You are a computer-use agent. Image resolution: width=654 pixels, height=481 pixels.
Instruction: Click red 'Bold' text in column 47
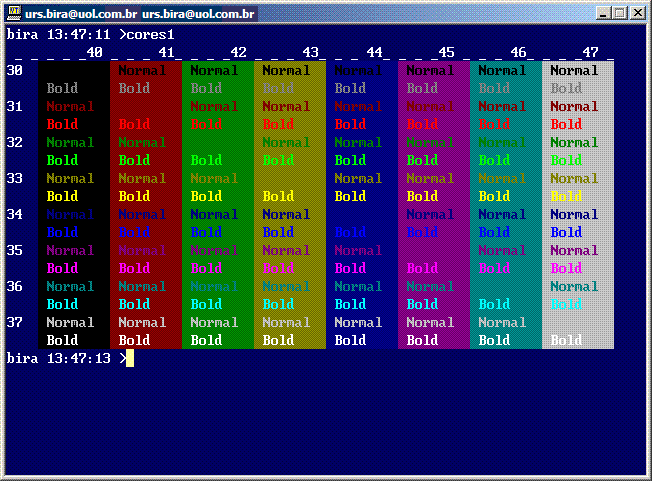[x=566, y=124]
